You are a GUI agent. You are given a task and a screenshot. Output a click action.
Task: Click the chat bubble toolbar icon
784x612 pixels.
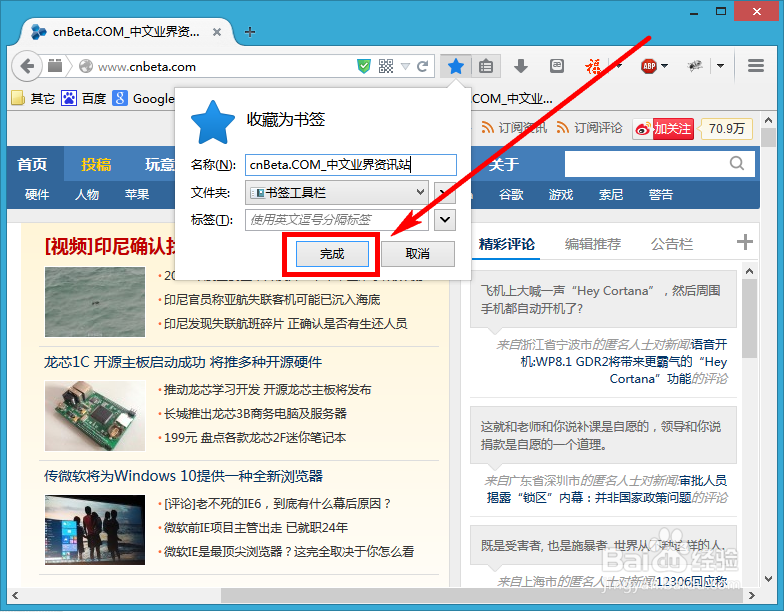[x=556, y=66]
